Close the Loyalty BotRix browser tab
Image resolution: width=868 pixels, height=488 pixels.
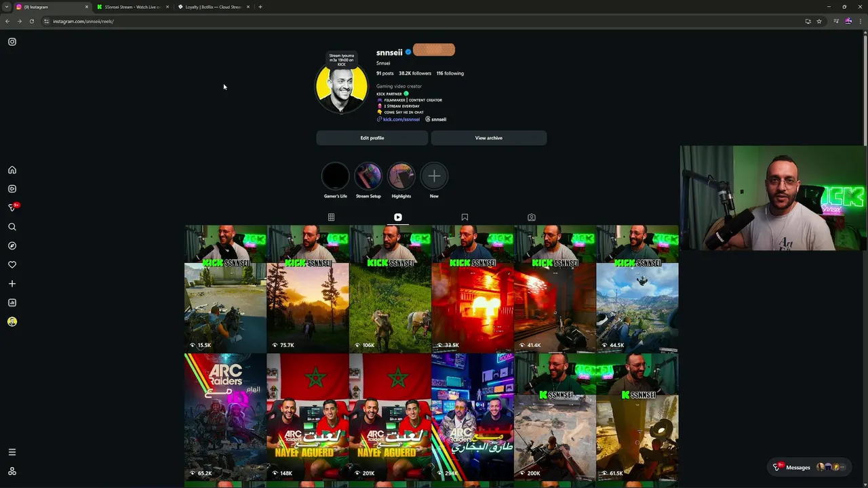coord(248,7)
